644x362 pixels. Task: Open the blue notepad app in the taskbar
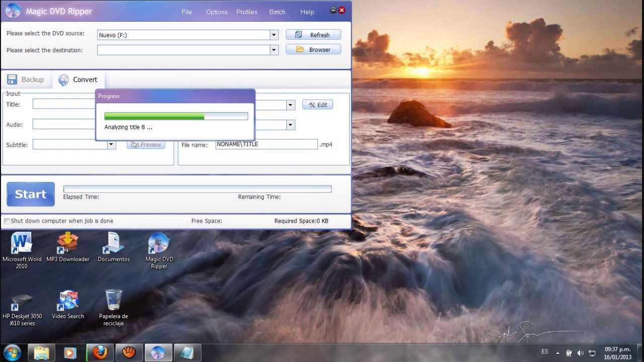coord(188,353)
